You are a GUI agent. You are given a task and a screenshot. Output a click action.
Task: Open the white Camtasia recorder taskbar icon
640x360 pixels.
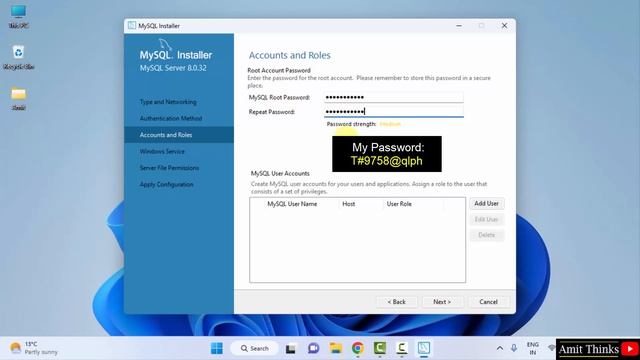402,348
